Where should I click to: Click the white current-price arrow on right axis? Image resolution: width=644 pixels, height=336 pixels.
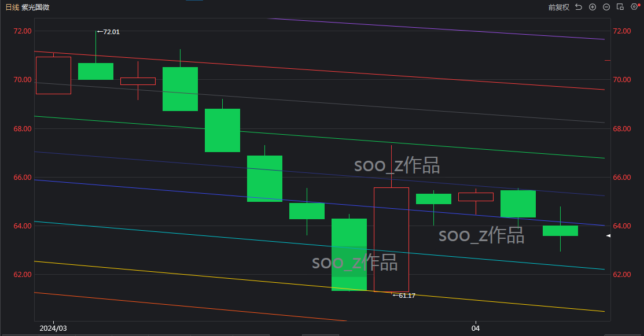tap(608, 235)
